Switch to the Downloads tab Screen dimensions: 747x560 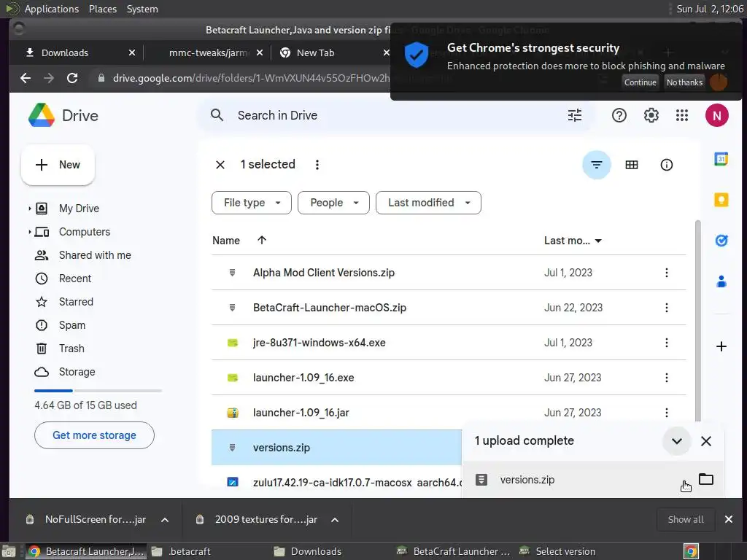[x=65, y=52]
